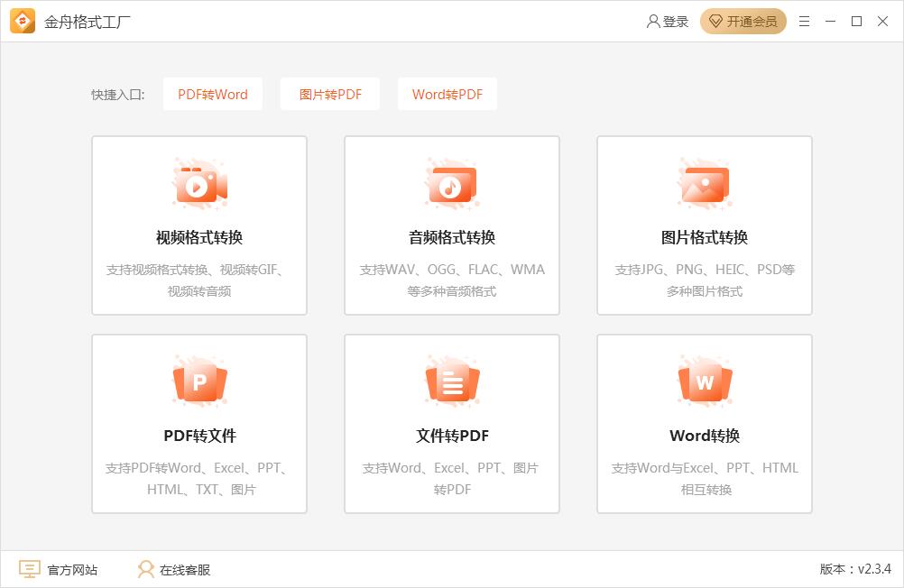Open 在线客服 customer service
Screen dimensions: 904x588
183,569
